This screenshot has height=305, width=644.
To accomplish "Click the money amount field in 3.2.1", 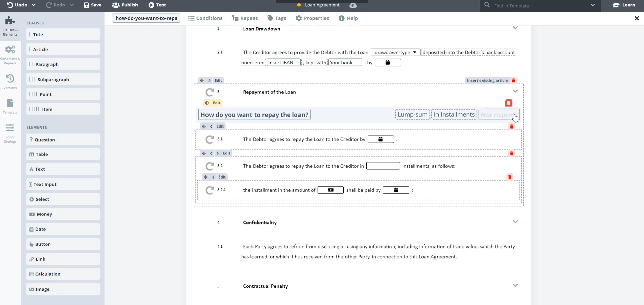I will click(x=330, y=190).
